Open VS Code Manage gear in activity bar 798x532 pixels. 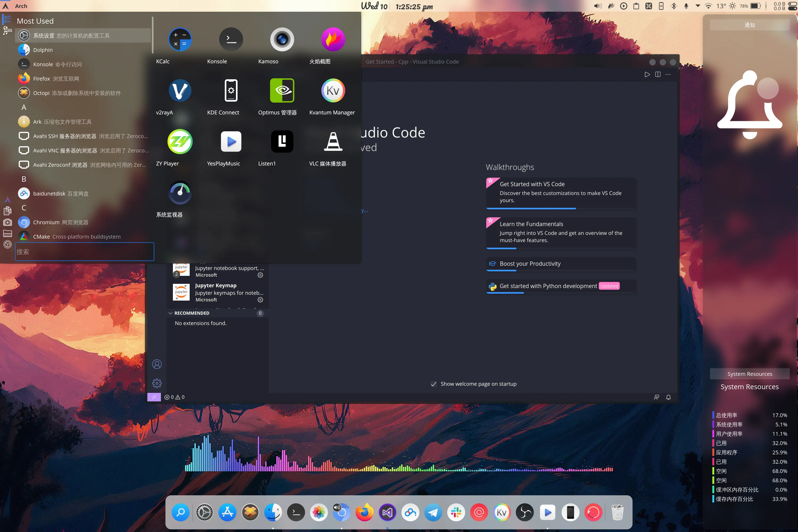pos(157,383)
